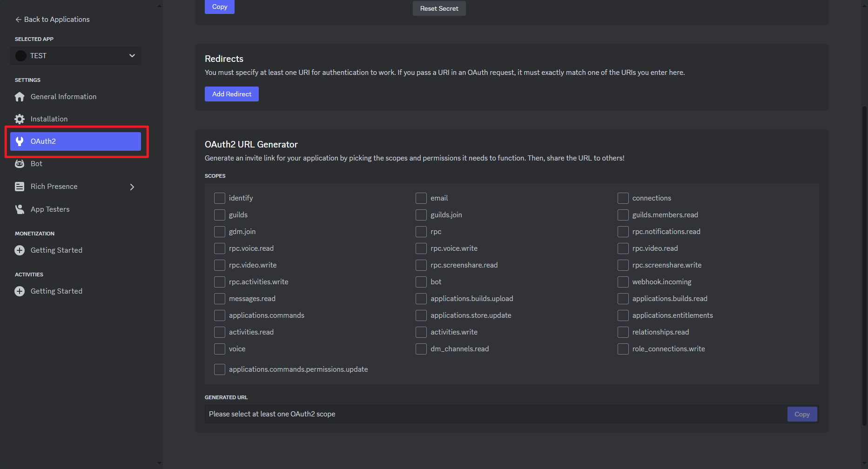Click the Copy button near Reset Secret

(220, 7)
